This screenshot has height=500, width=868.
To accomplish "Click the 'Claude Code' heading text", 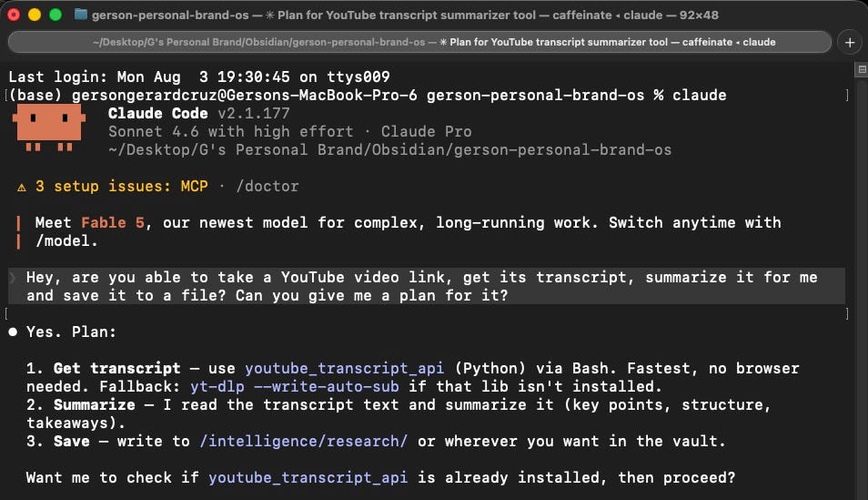I will 157,114.
